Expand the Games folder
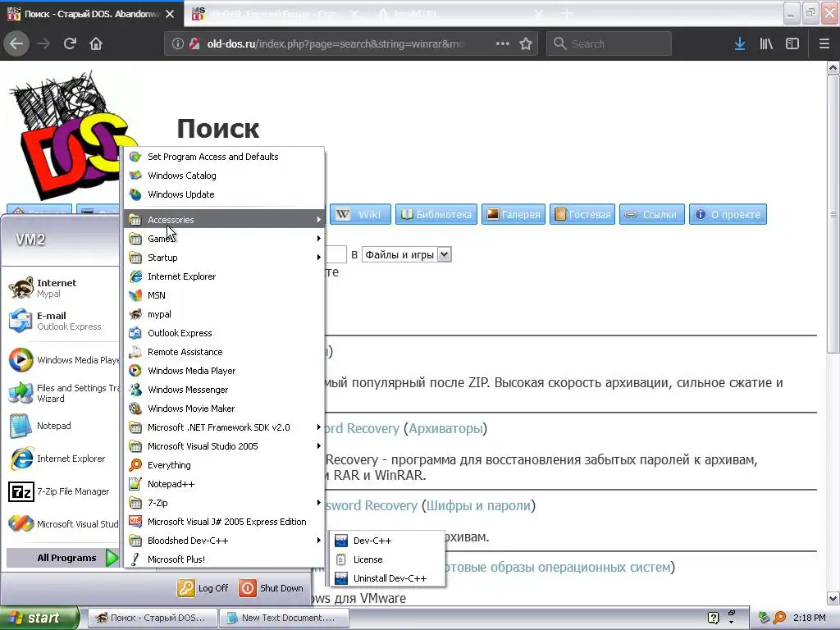Image resolution: width=840 pixels, height=630 pixels. pos(224,239)
